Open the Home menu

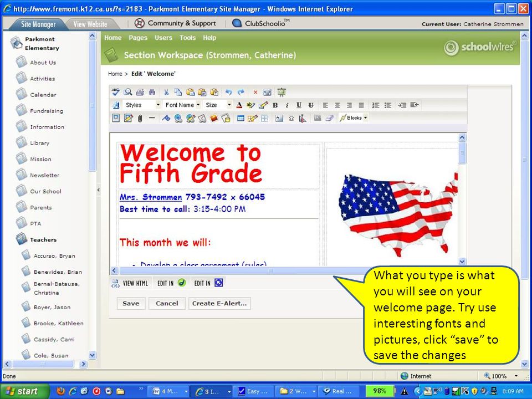click(112, 38)
